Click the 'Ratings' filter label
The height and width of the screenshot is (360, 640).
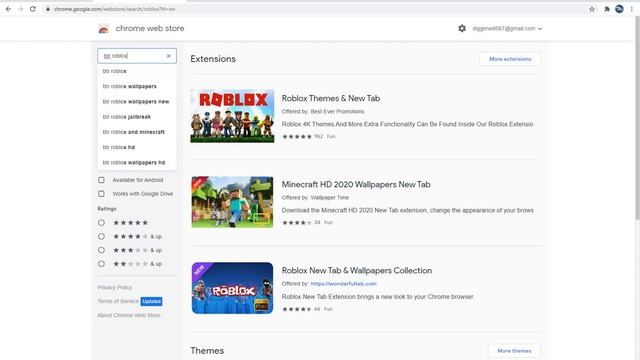(x=107, y=209)
